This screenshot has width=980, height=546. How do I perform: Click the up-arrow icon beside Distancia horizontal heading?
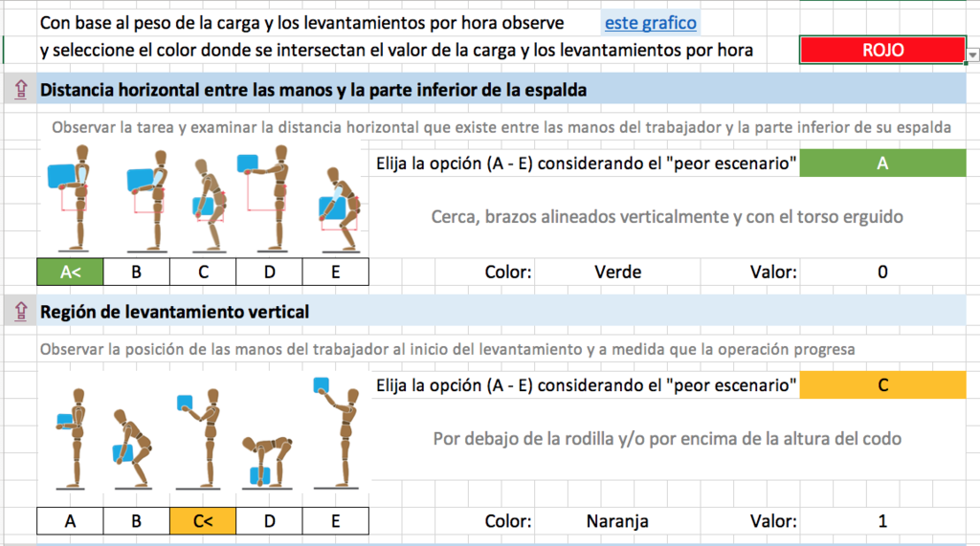21,90
